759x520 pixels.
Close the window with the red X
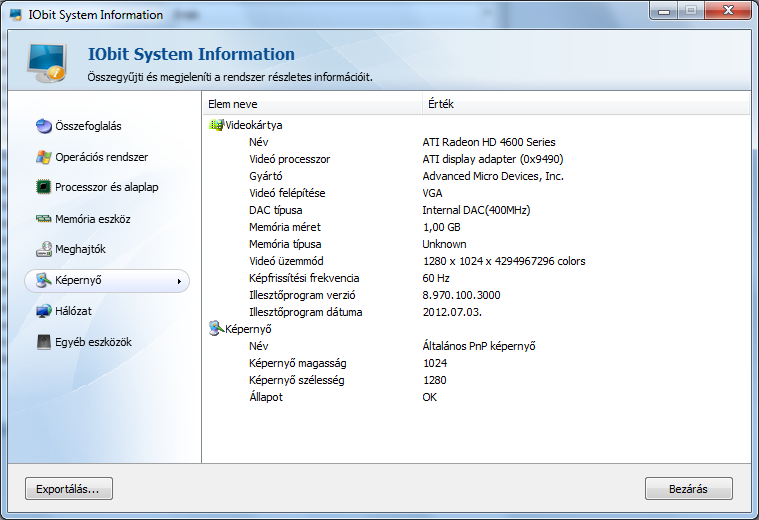click(x=728, y=11)
